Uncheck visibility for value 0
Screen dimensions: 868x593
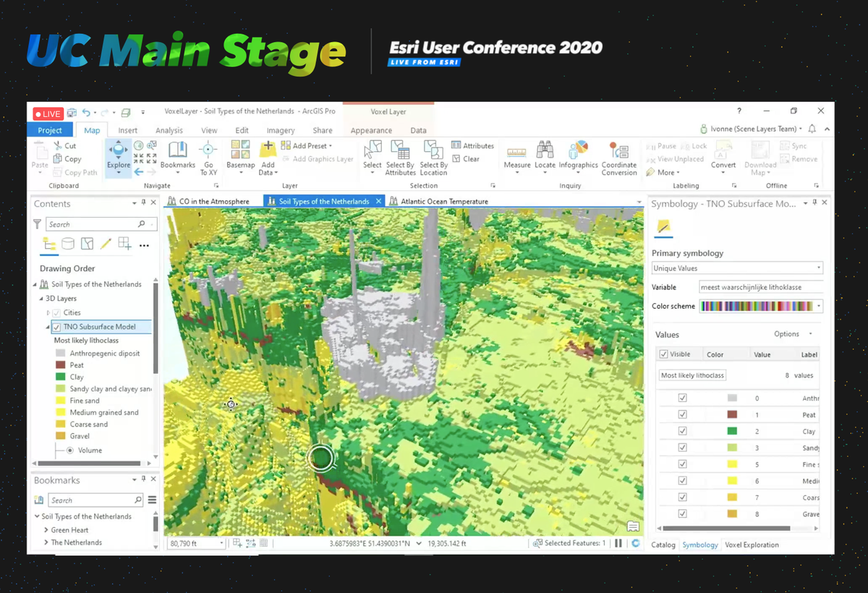pyautogui.click(x=682, y=398)
